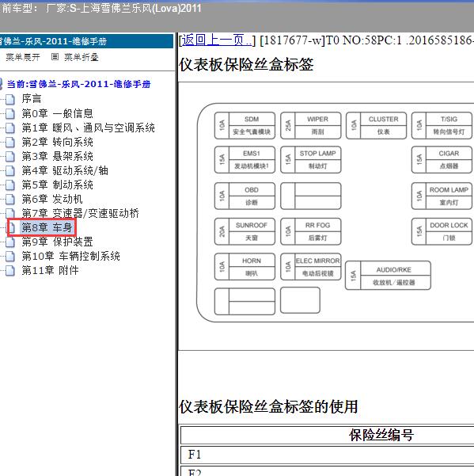474x476 pixels.
Task: Select chapter 第11章 附件
Action: pyautogui.click(x=50, y=270)
